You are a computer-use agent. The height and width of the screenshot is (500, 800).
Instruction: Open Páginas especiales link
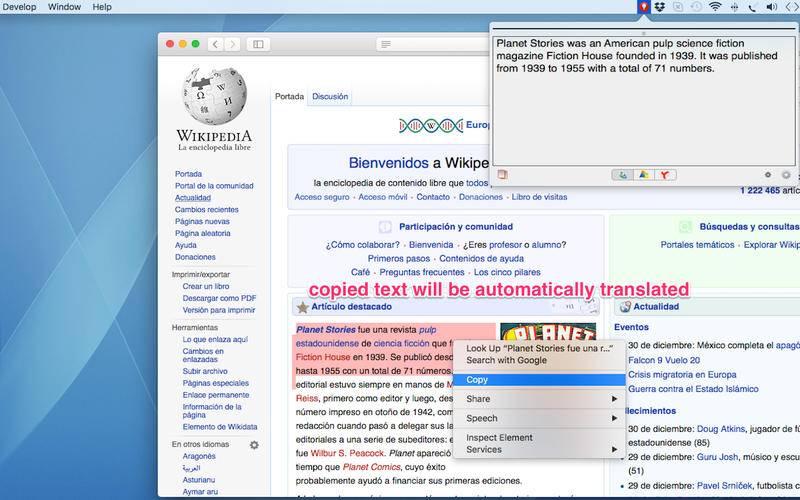point(216,383)
